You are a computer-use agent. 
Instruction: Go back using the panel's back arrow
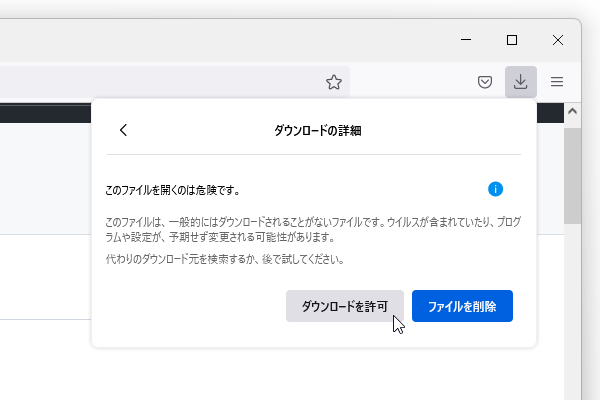pos(123,130)
